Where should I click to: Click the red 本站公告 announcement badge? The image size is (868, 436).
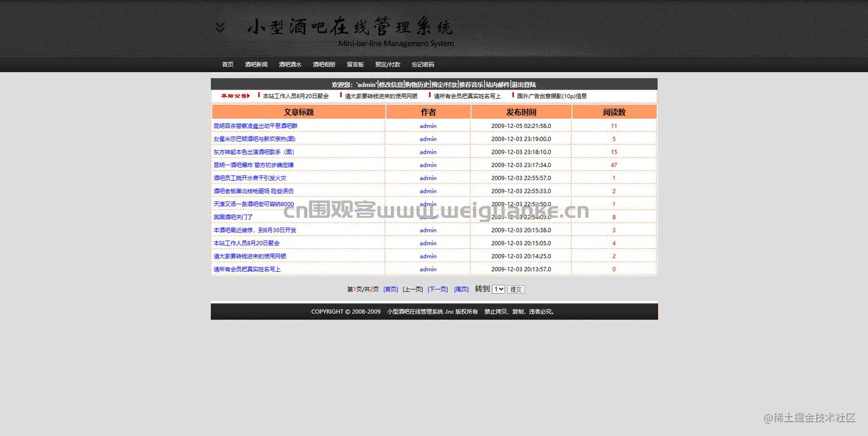tap(235, 96)
